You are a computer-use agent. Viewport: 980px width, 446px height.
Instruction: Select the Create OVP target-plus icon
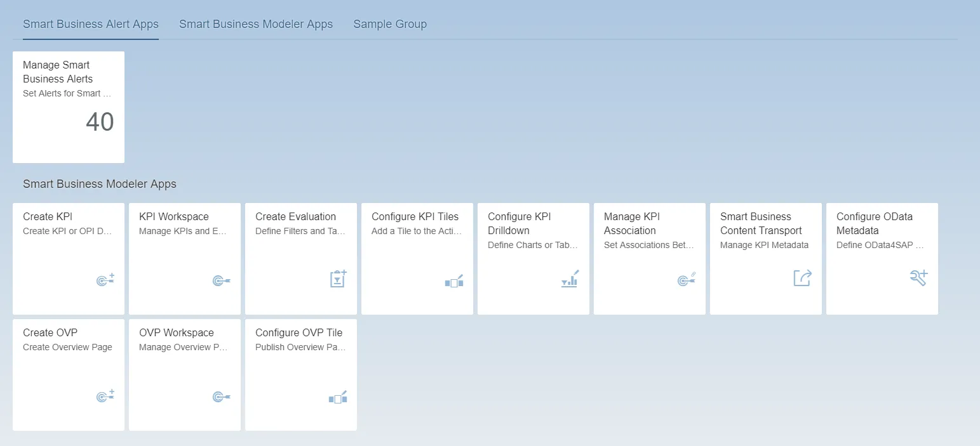point(105,396)
